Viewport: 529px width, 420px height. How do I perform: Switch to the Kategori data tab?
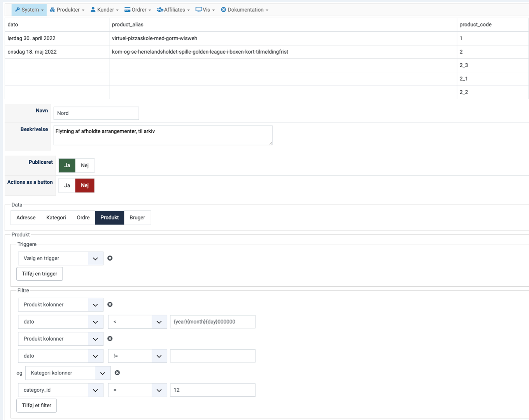click(x=56, y=218)
